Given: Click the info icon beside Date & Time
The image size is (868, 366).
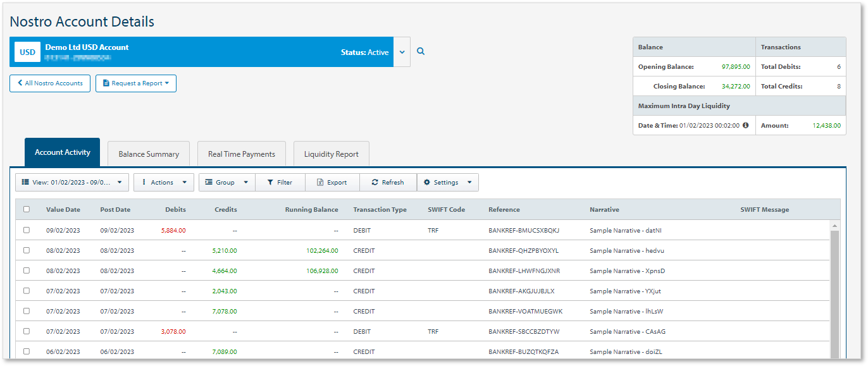Looking at the screenshot, I should pos(745,125).
